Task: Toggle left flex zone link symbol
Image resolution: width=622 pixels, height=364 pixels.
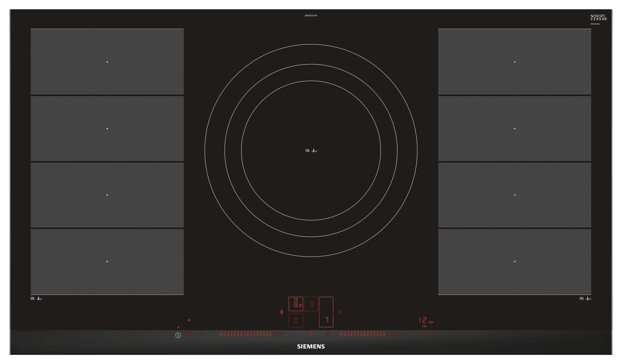Action: point(282,312)
